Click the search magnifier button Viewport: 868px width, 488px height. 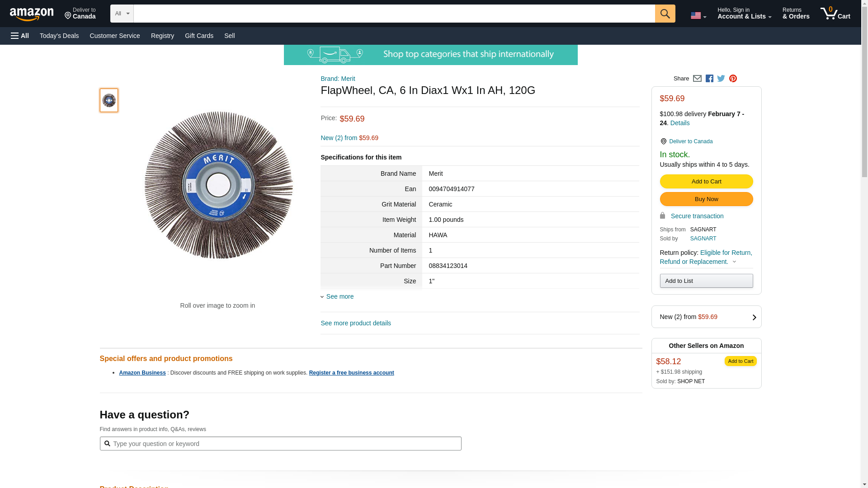click(665, 14)
